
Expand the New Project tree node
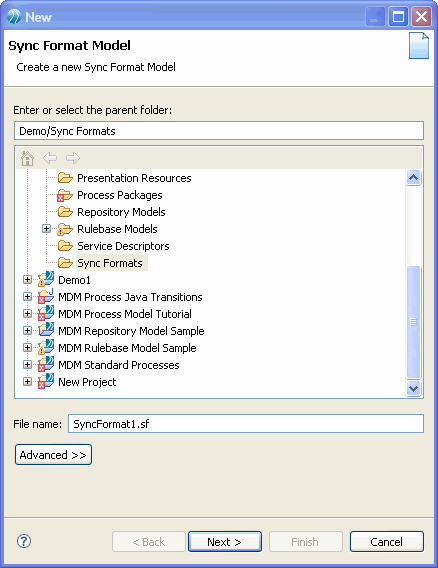[x=27, y=381]
